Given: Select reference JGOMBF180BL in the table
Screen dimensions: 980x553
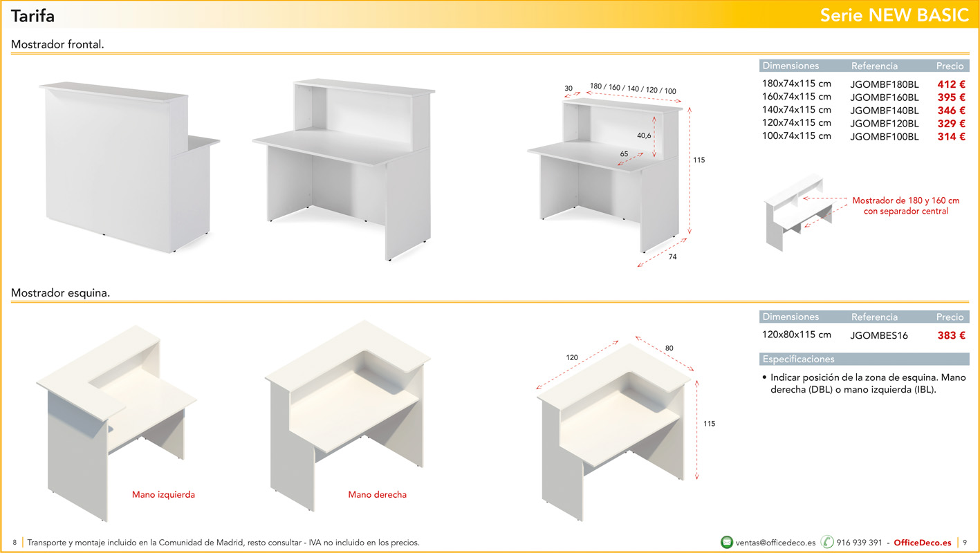Looking at the screenshot, I should pos(885,84).
